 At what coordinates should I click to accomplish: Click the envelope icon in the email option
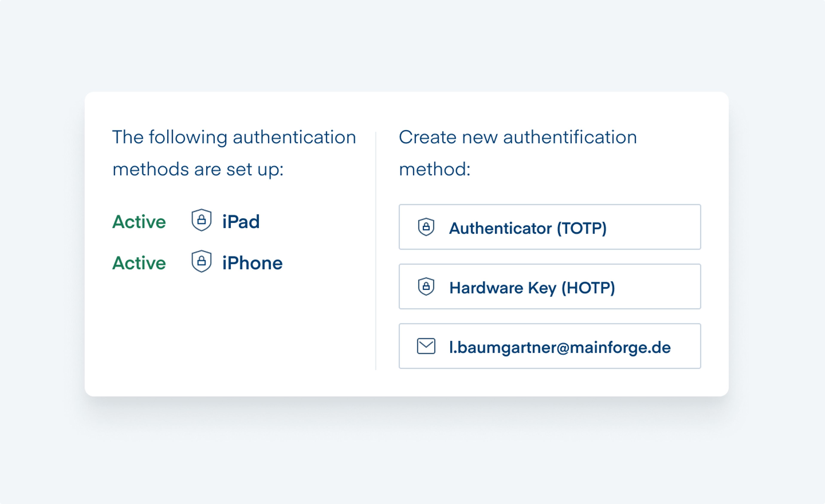426,346
